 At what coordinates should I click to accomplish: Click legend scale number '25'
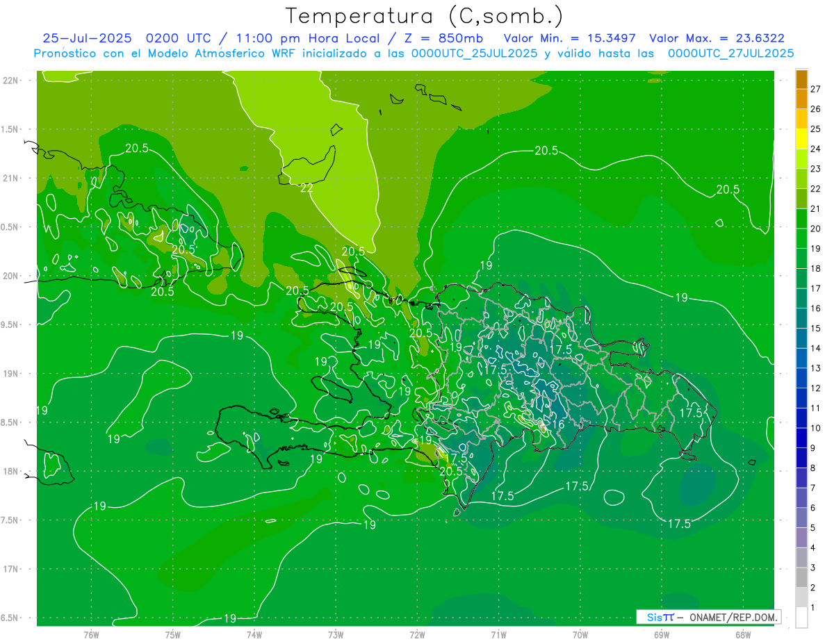[816, 129]
